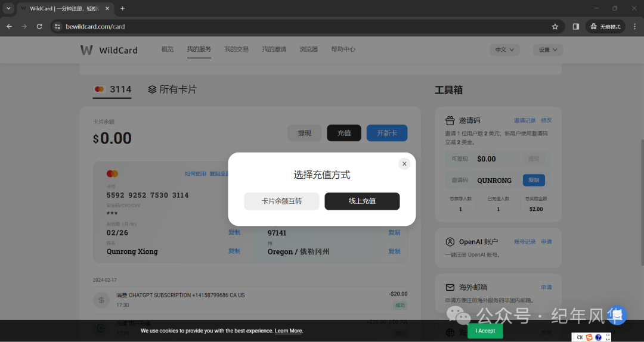Close the recharge method dialog
The height and width of the screenshot is (342, 644).
(x=404, y=164)
